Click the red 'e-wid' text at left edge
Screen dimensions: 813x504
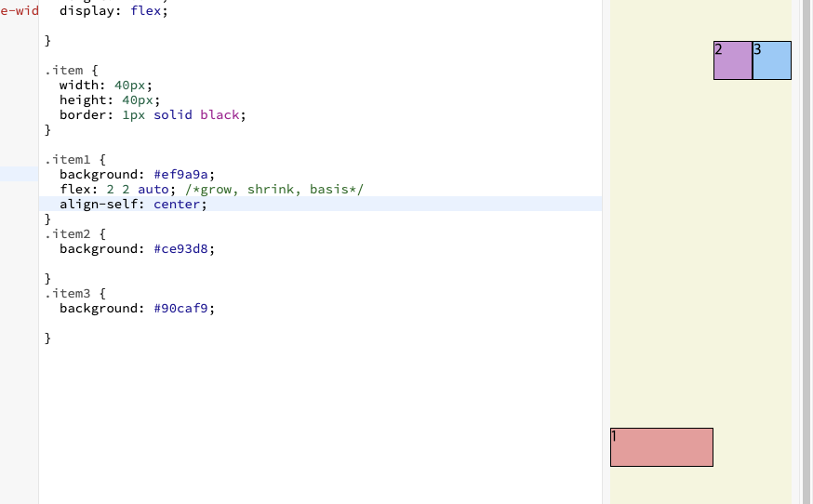(x=20, y=10)
